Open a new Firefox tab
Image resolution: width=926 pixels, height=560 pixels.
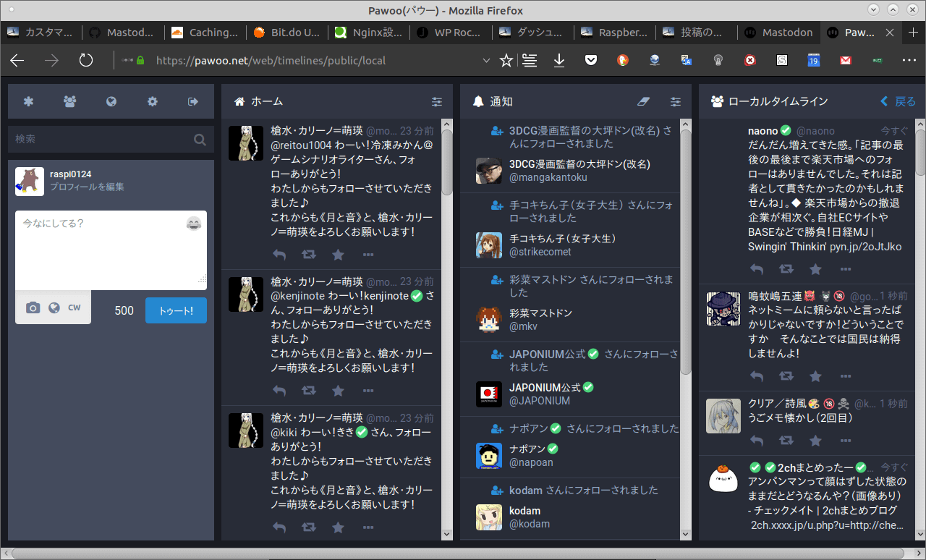pos(913,33)
